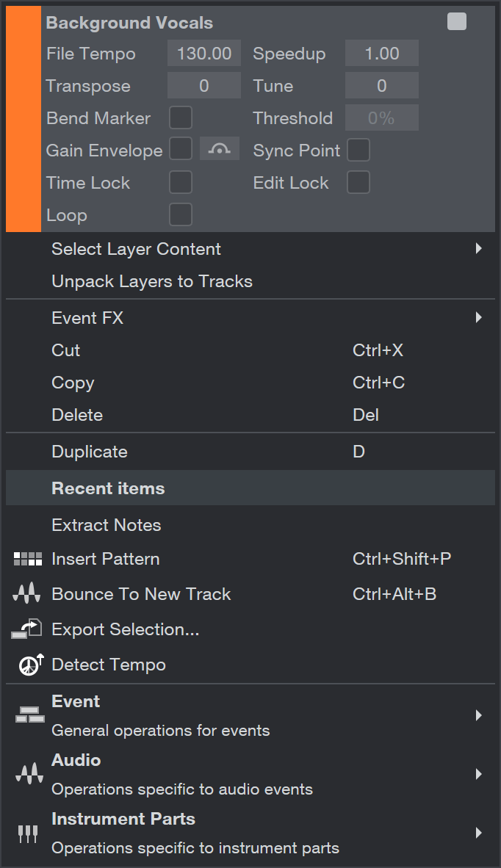Enable the Loop checkbox
Screen dimensions: 501x868
coord(181,214)
